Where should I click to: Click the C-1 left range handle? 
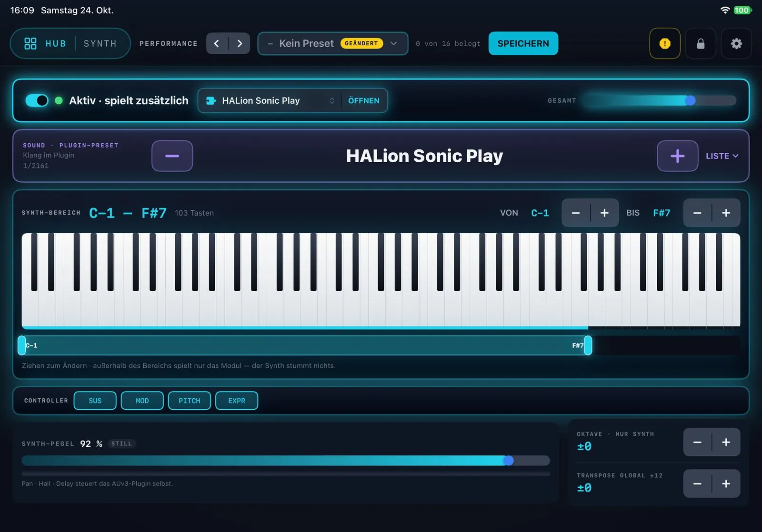pyautogui.click(x=21, y=345)
